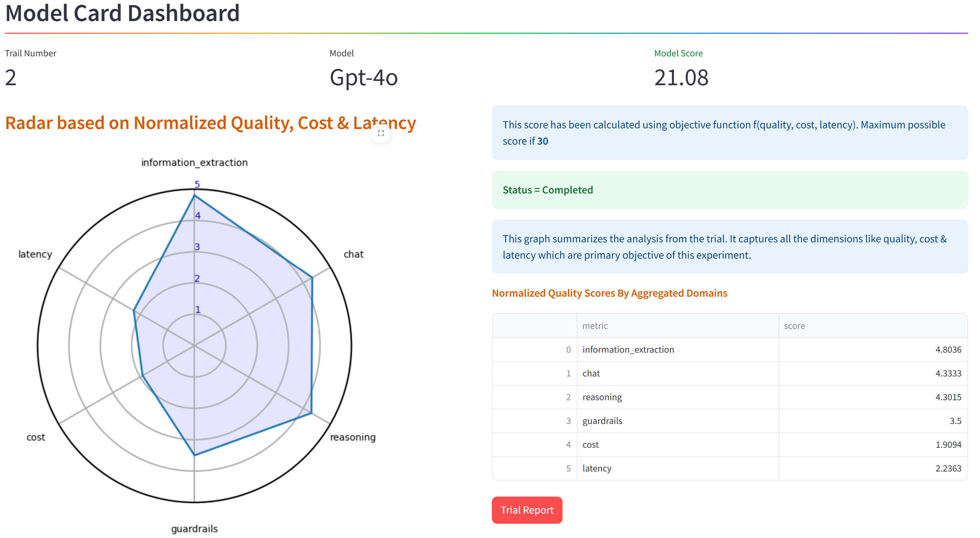Select the information_extraction row in the table
This screenshot has width=980, height=538.
point(628,349)
